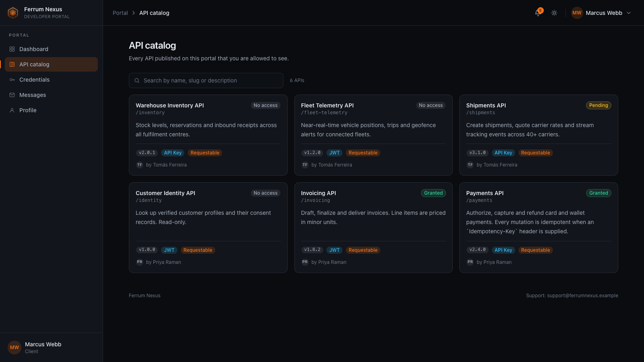Click TF avatar on Fleet Telemetry card
Image resolution: width=644 pixels, height=362 pixels.
pos(305,165)
